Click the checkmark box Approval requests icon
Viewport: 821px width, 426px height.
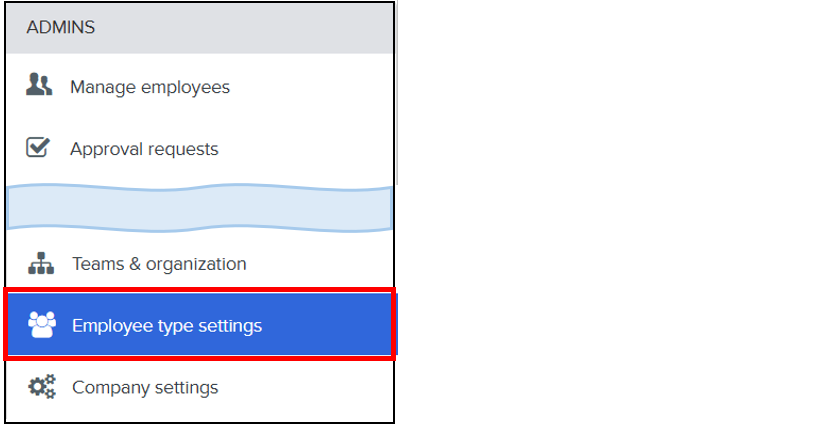[38, 147]
